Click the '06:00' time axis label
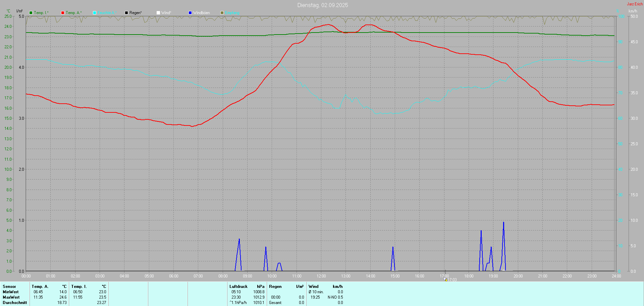 pos(174,276)
